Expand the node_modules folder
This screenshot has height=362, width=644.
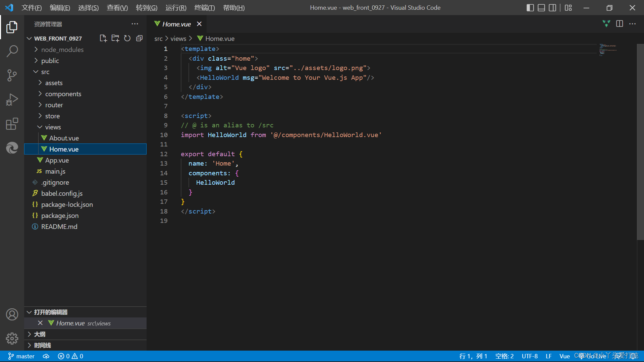click(36, 50)
